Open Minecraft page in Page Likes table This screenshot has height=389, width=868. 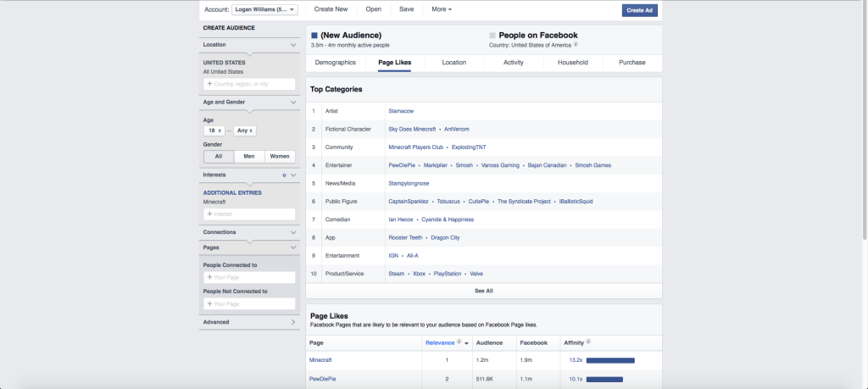click(x=320, y=360)
